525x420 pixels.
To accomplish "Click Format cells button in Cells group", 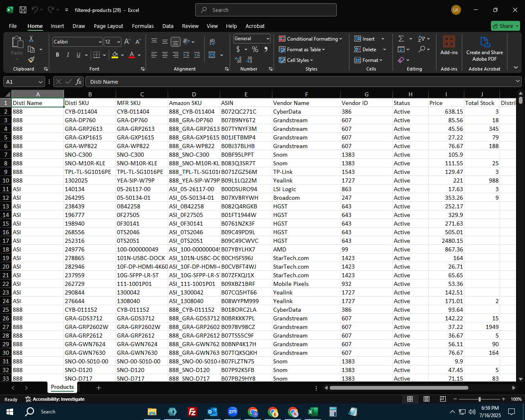I will coord(368,60).
